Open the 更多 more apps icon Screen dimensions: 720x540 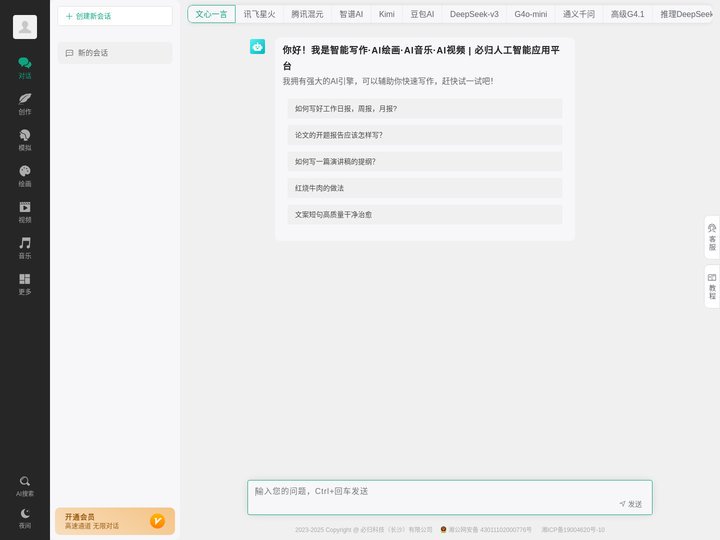tap(25, 284)
